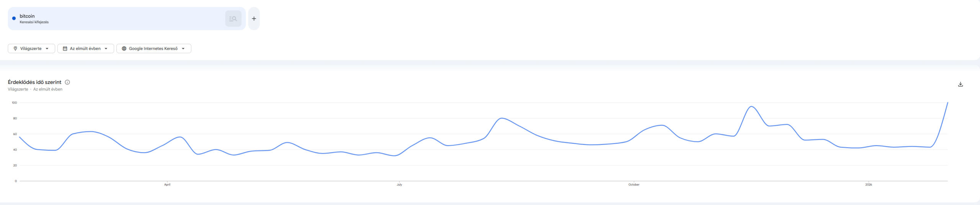980x205 pixels.
Task: Click the 100 label on the chart's vertical axis
Action: pos(14,103)
